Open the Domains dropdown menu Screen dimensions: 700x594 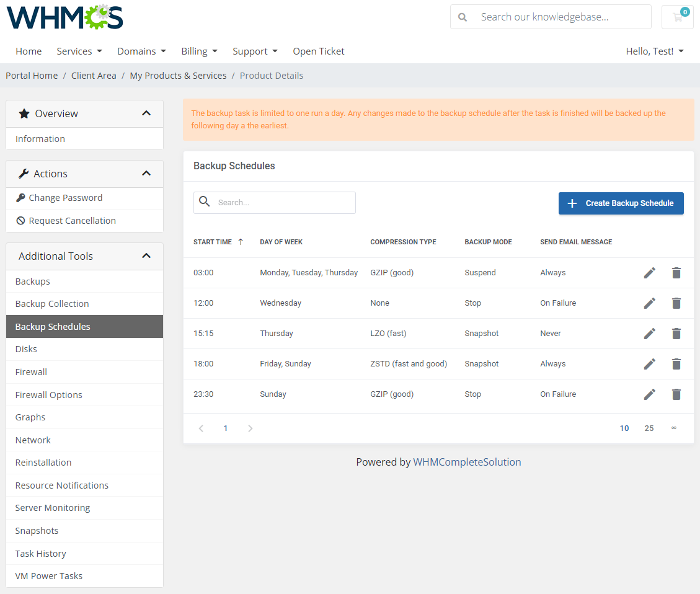pyautogui.click(x=141, y=51)
